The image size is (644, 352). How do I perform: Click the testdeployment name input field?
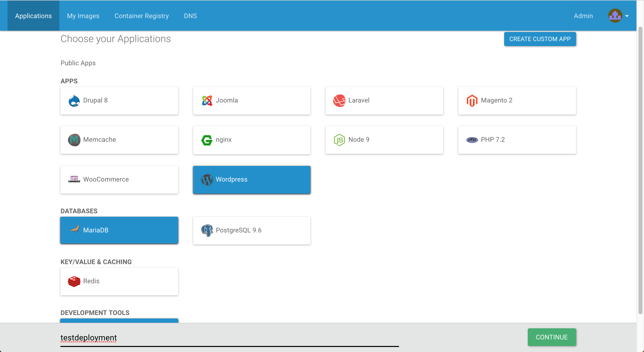coord(229,338)
